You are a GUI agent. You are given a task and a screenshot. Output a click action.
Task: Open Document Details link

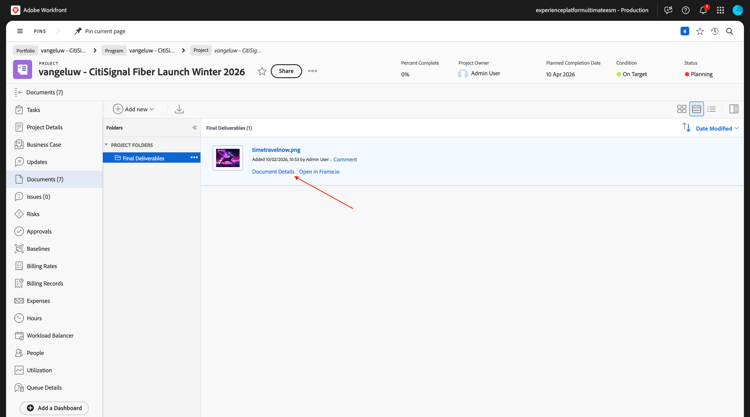pyautogui.click(x=273, y=172)
